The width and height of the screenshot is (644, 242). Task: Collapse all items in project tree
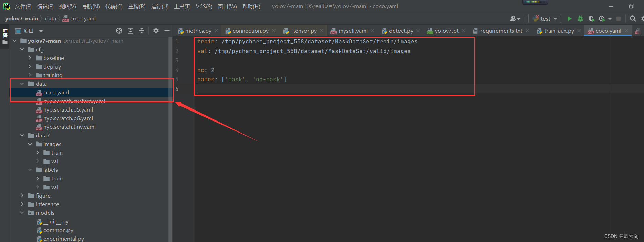[x=142, y=31]
